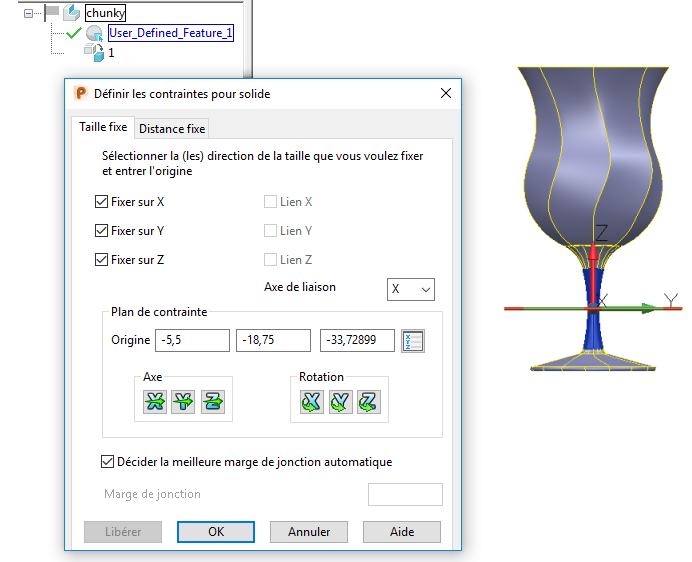Click the Annuler button
Viewport: 692px width, 562px height.
pyautogui.click(x=309, y=532)
